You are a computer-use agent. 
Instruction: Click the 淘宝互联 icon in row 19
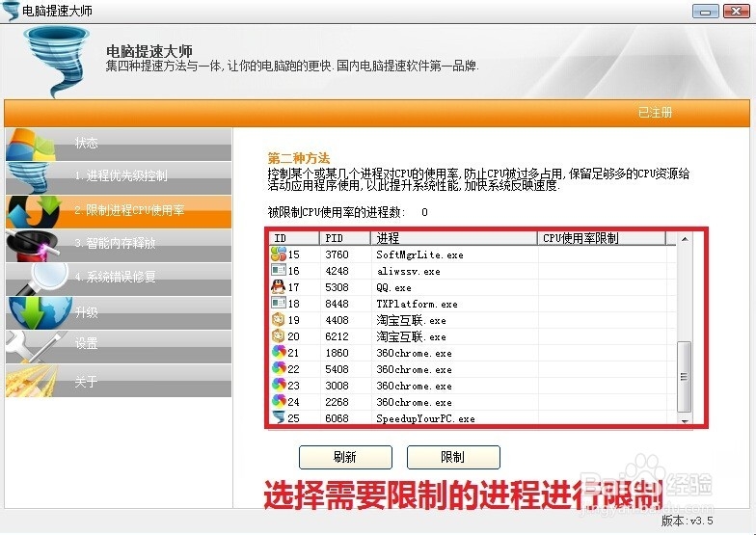click(x=279, y=320)
